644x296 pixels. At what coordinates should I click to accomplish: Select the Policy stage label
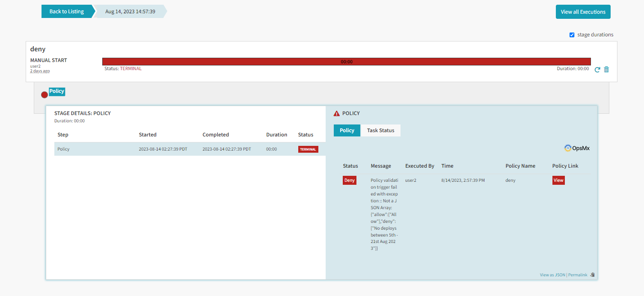pyautogui.click(x=56, y=91)
